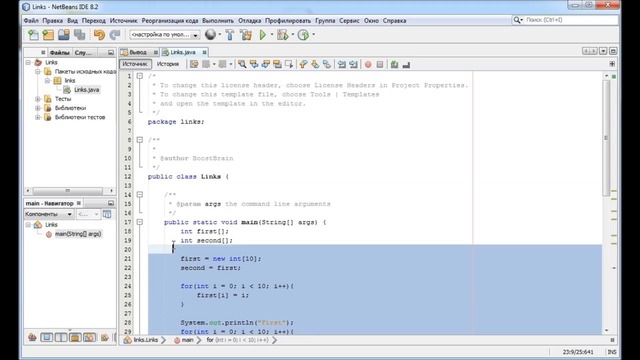The image size is (640, 360).
Task: Toggle the History view button
Action: pos(168,64)
